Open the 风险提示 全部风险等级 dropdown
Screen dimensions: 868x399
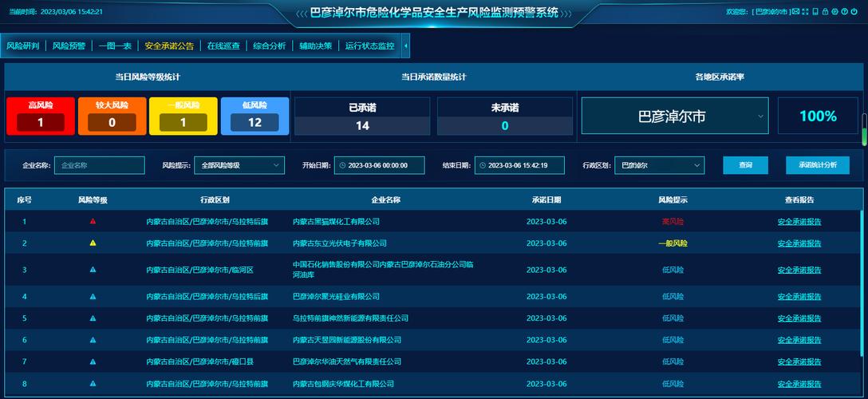[x=239, y=165]
